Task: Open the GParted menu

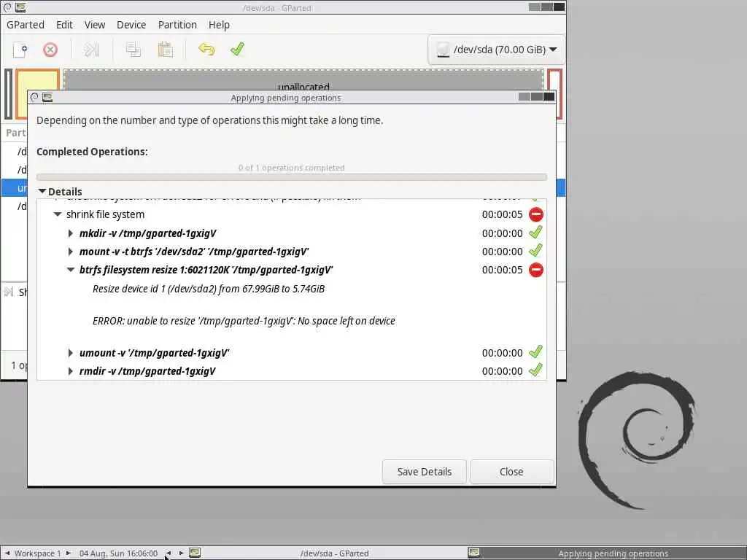Action: 26,25
